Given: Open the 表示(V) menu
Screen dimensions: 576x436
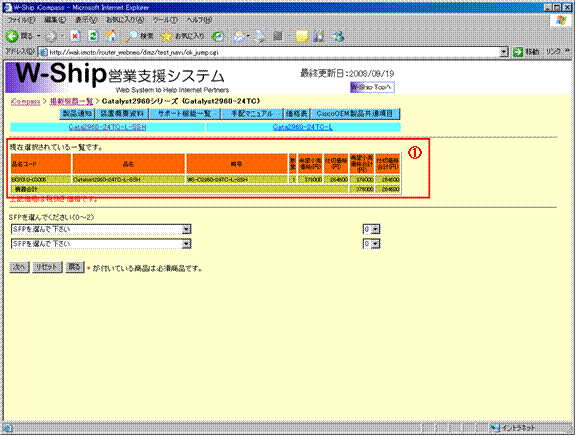Looking at the screenshot, I should click(x=86, y=20).
